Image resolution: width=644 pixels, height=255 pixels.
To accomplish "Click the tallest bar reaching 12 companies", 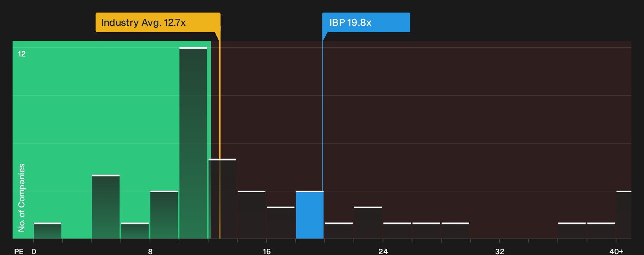I will click(x=193, y=143).
